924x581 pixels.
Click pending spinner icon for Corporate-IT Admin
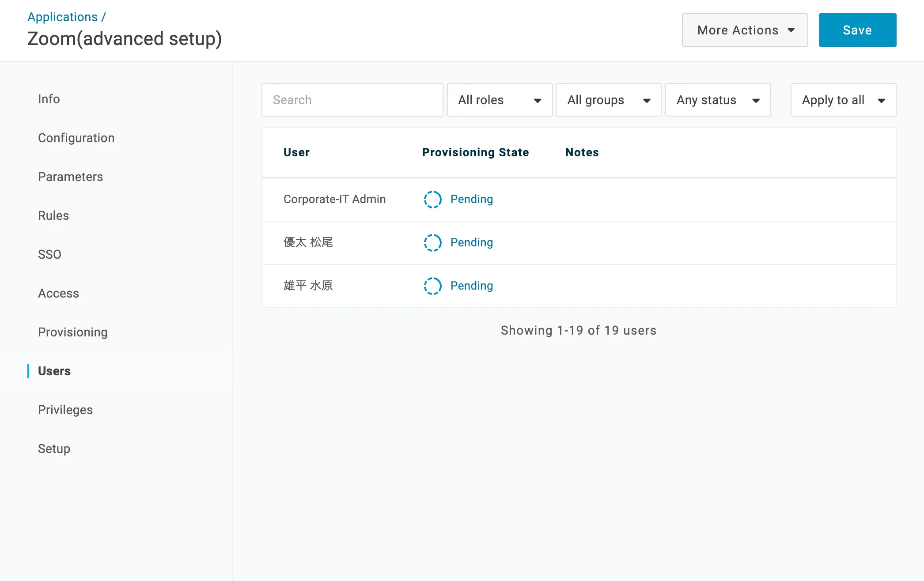432,200
